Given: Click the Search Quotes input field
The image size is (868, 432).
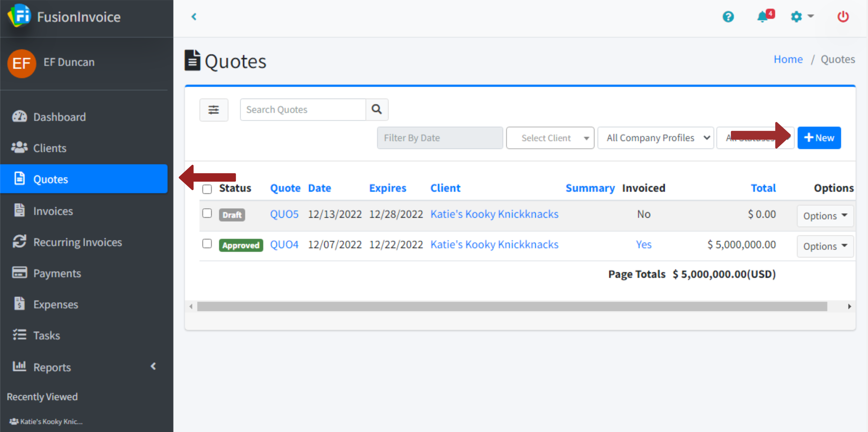Looking at the screenshot, I should (x=303, y=110).
